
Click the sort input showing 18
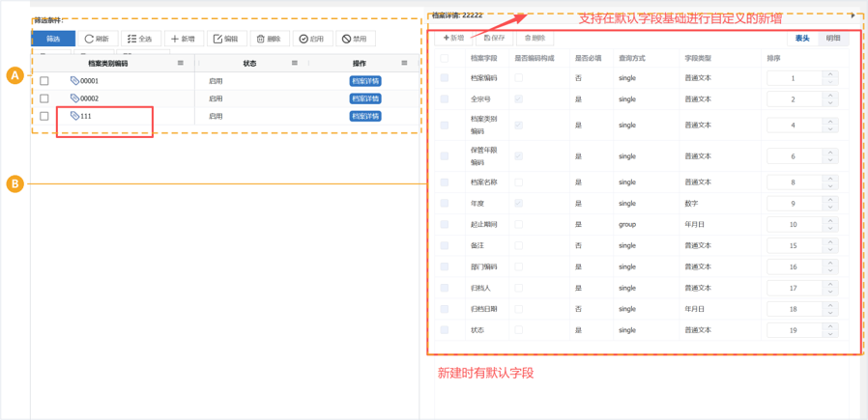794,309
